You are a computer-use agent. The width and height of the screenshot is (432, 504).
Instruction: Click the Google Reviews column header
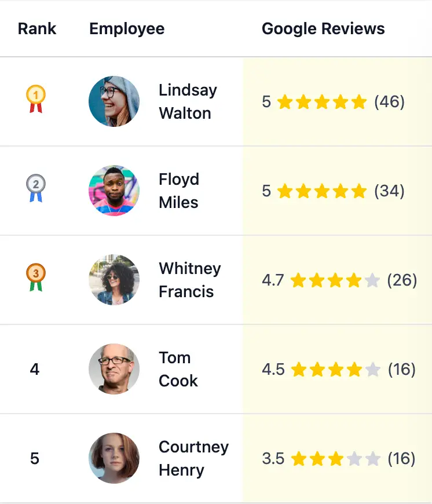(323, 28)
